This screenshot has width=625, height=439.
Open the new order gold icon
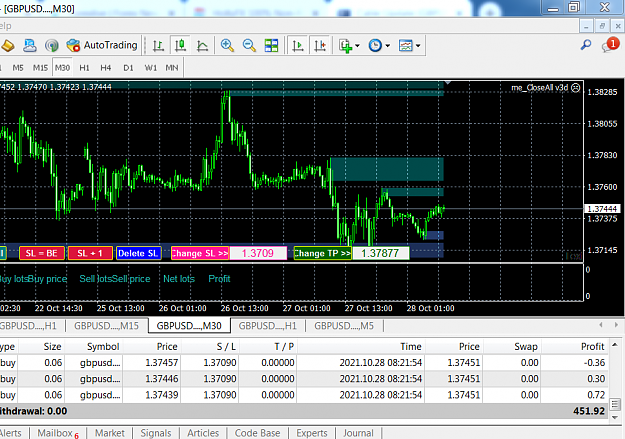pos(8,45)
